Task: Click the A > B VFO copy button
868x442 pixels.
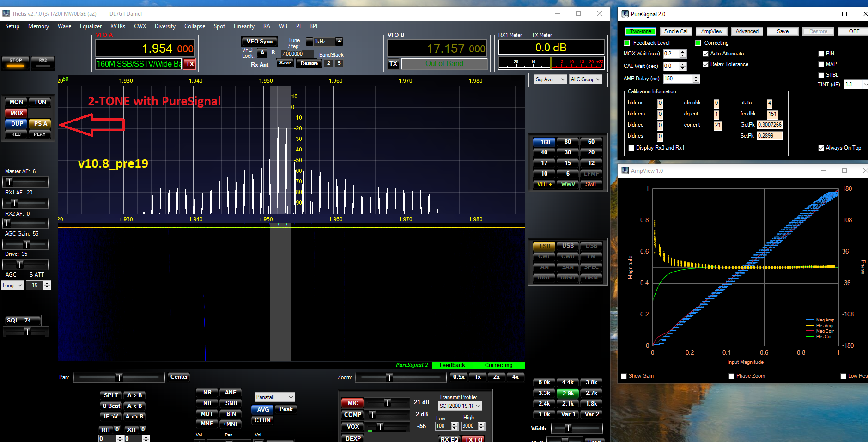Action: pos(135,395)
